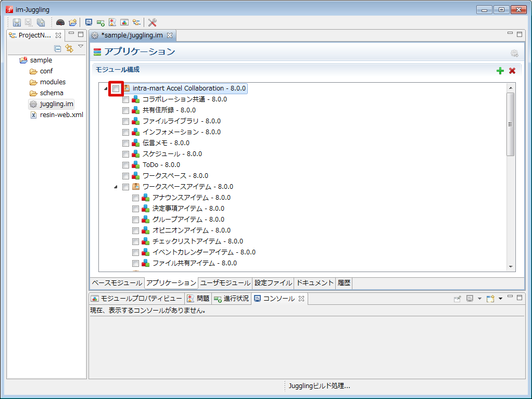The height and width of the screenshot is (399, 532).
Task: Close the ProjectNavigator view tab
Action: tap(58, 35)
